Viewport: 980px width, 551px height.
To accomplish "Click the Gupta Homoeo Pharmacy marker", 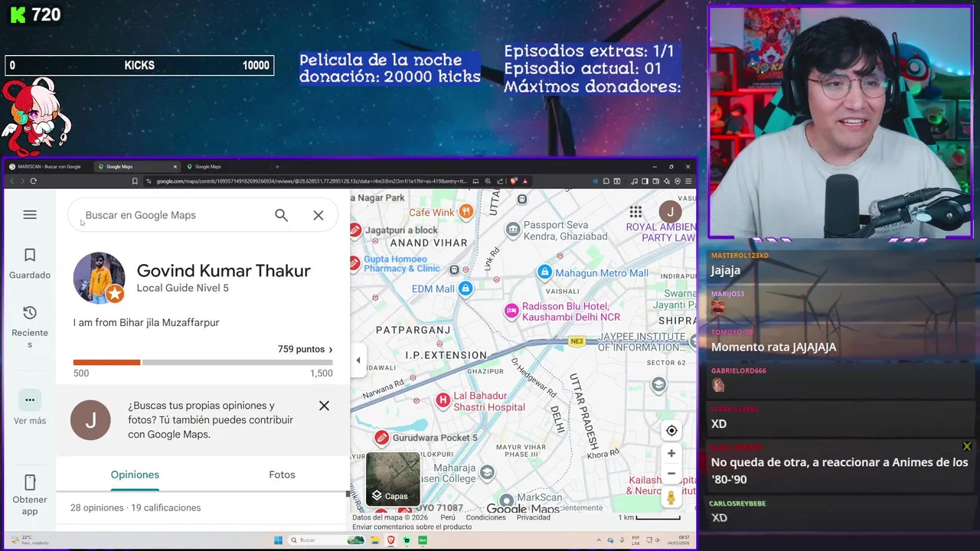I will click(x=354, y=263).
